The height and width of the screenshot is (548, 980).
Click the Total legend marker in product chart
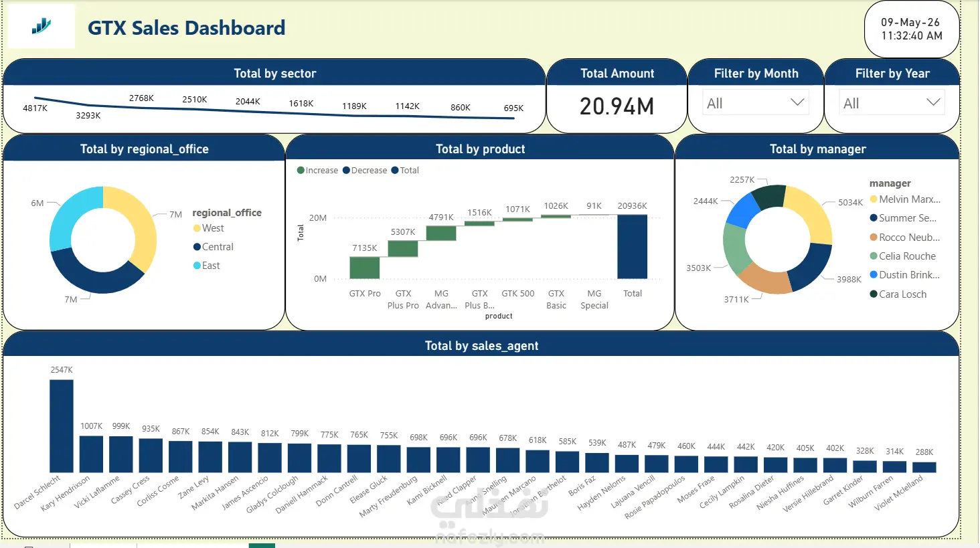[x=395, y=170]
